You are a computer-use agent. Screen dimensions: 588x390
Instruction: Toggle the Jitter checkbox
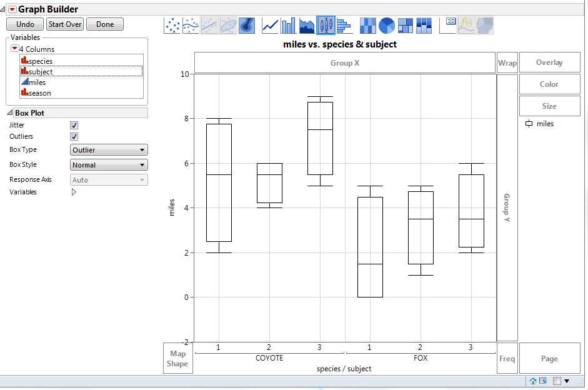click(74, 125)
